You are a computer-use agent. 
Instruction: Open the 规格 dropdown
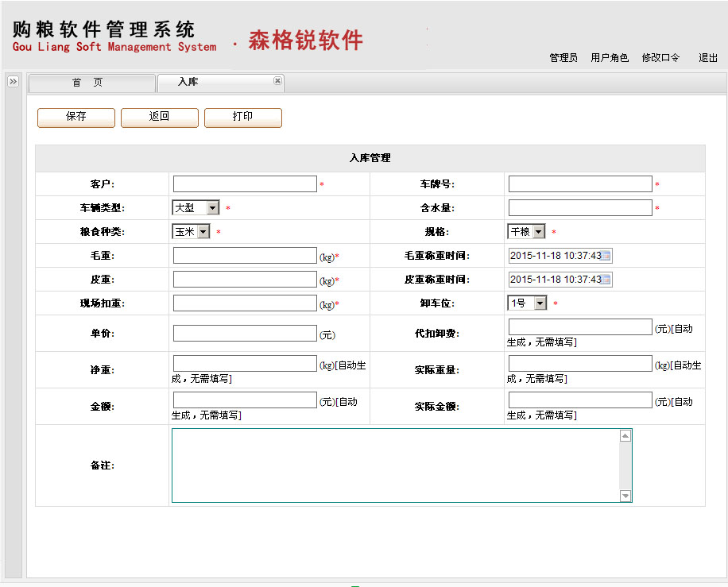538,231
